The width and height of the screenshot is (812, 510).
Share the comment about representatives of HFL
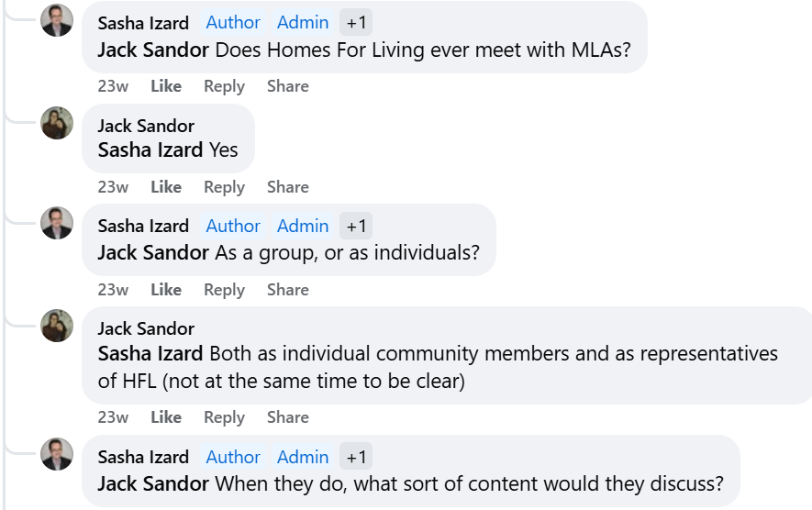287,417
